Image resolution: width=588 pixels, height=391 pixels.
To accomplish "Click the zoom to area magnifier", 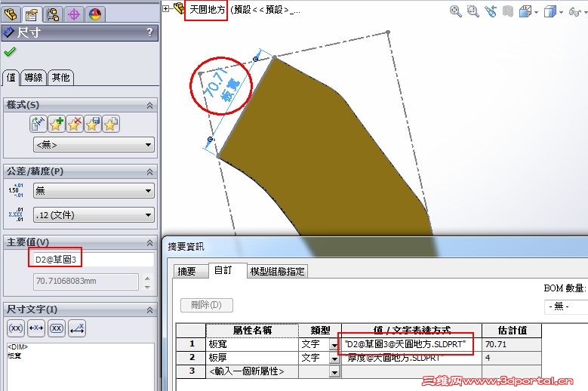I will tap(473, 11).
